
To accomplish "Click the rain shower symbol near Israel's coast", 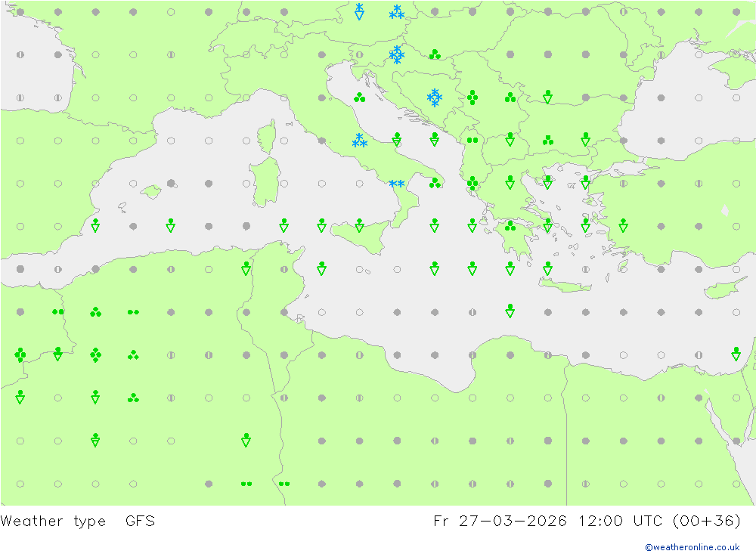I will 736,354.
